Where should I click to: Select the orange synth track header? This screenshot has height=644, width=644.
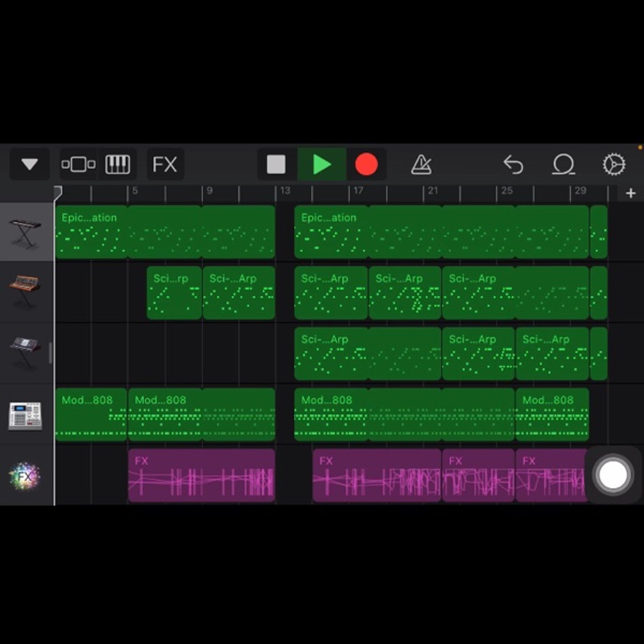click(26, 292)
